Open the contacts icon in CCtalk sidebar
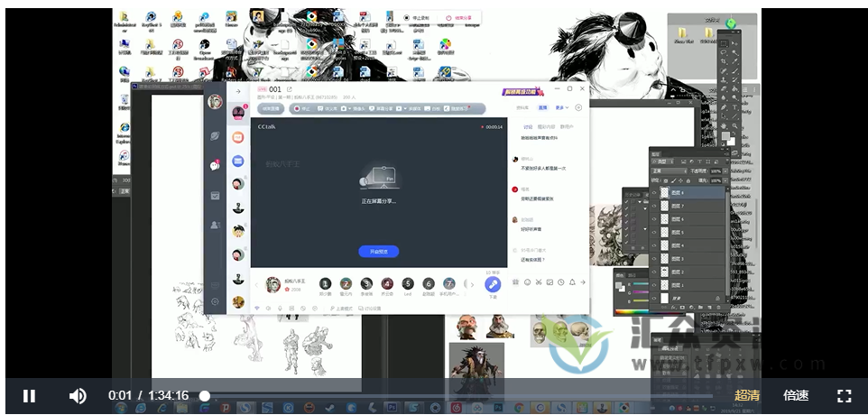 tap(215, 225)
